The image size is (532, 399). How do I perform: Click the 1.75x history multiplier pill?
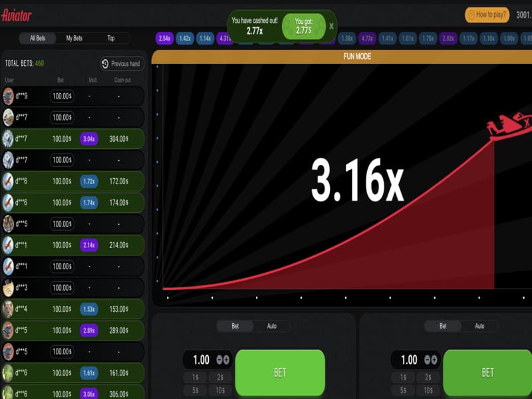(x=428, y=39)
